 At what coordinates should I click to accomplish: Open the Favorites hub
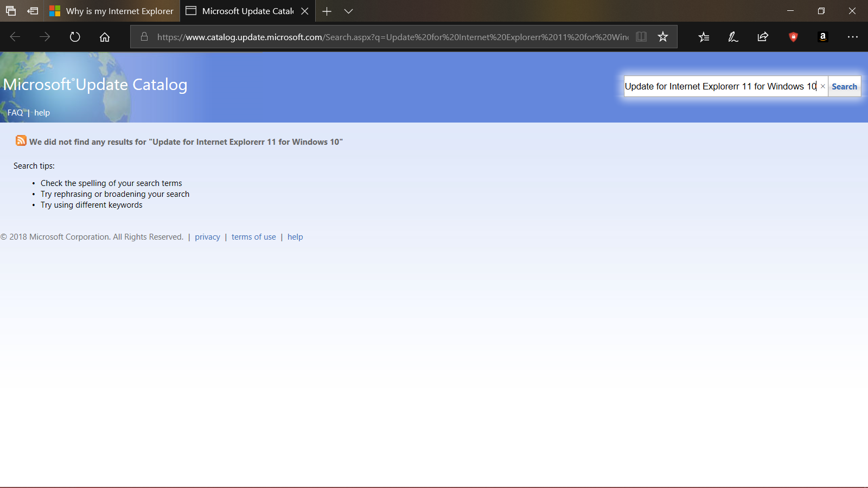pyautogui.click(x=704, y=37)
